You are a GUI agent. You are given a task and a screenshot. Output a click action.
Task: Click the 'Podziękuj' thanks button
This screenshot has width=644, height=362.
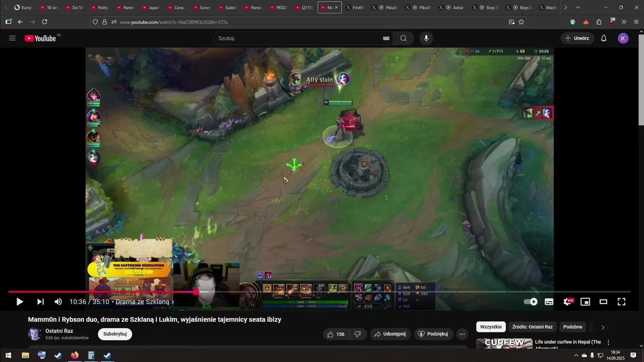[x=434, y=334]
